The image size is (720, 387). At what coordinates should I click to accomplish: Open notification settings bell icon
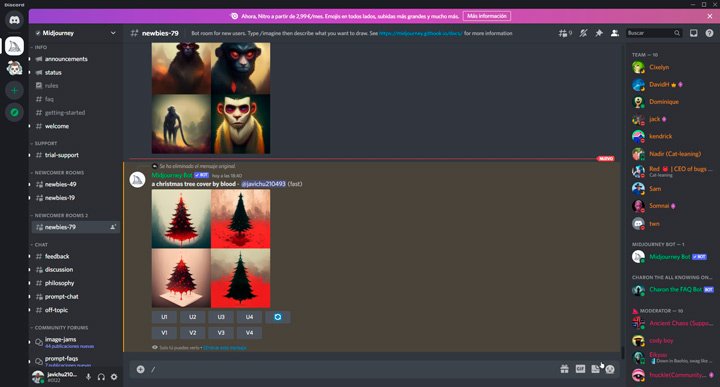click(583, 33)
